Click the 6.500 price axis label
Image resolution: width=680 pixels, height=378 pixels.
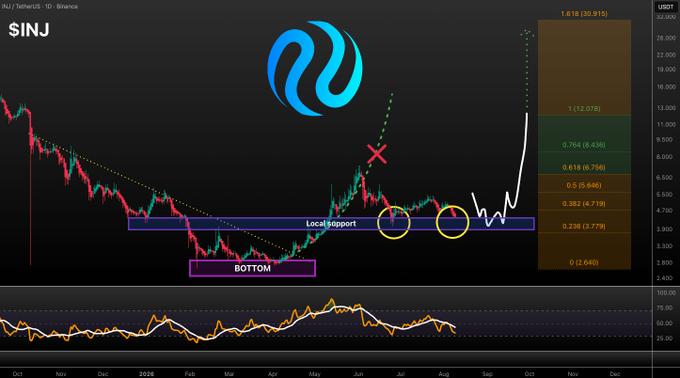click(x=666, y=178)
